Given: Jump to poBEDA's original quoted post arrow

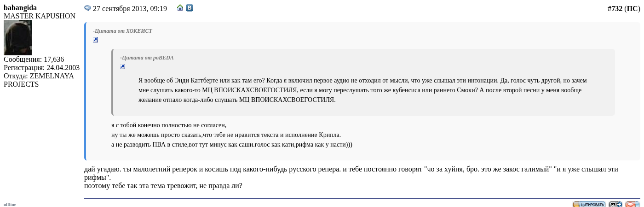Looking at the screenshot, I should tap(123, 67).
